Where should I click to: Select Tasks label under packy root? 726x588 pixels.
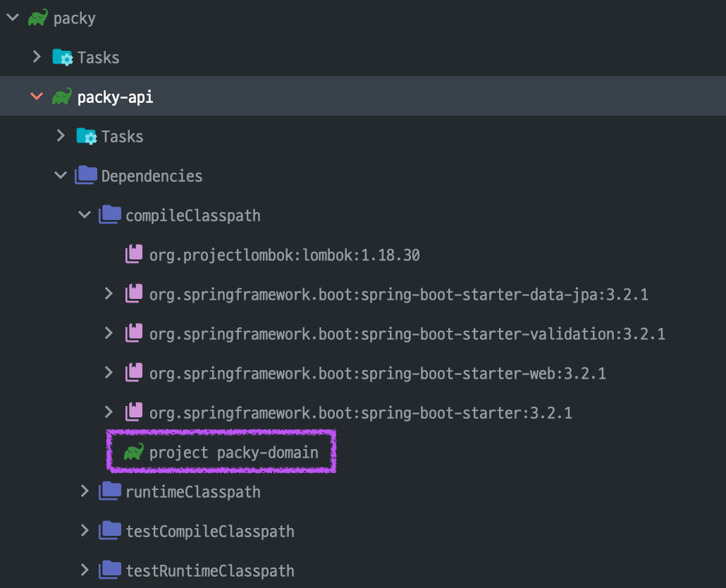tap(98, 58)
